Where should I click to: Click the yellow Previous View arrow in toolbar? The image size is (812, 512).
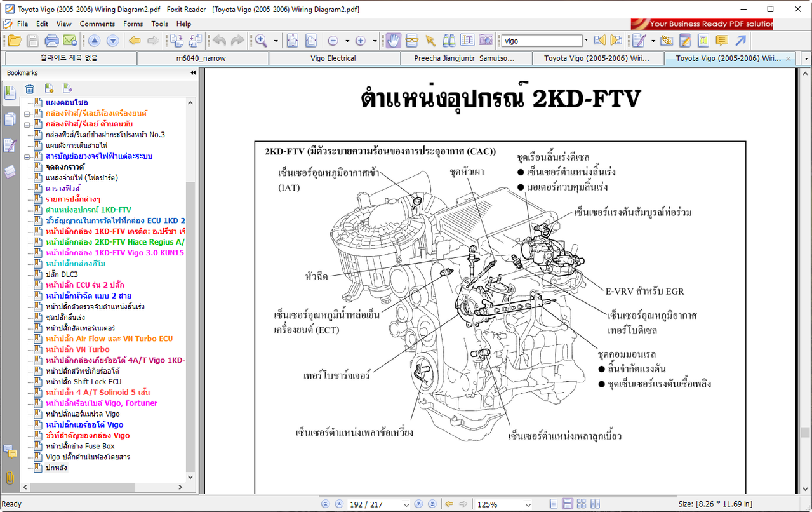pos(135,41)
